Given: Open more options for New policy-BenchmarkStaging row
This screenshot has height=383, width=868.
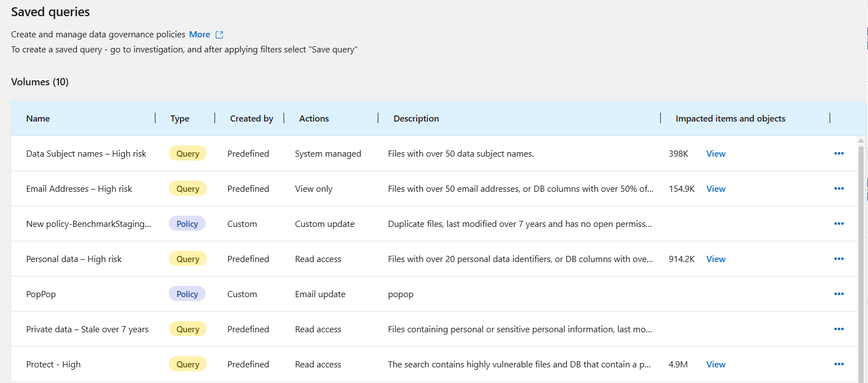Looking at the screenshot, I should coord(839,224).
